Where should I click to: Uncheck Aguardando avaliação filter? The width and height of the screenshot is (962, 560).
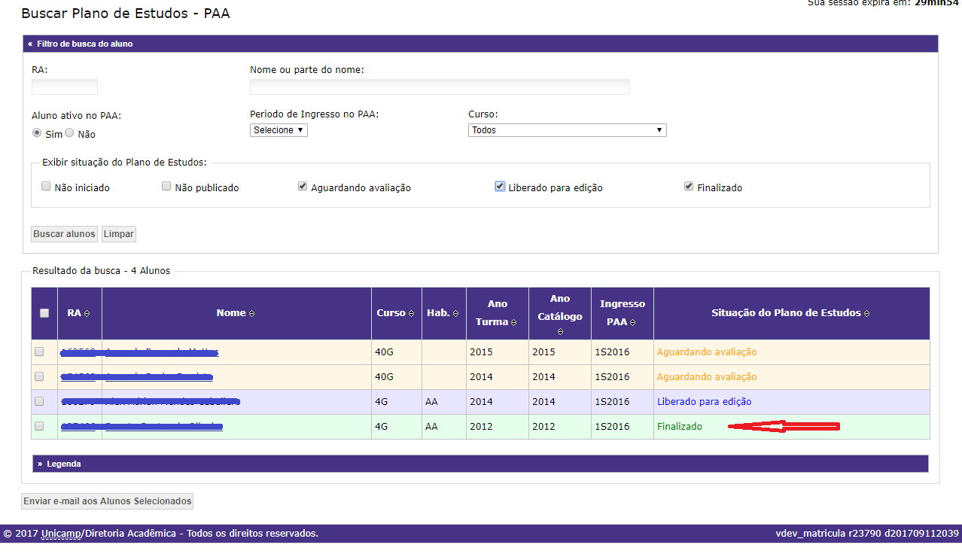point(303,187)
